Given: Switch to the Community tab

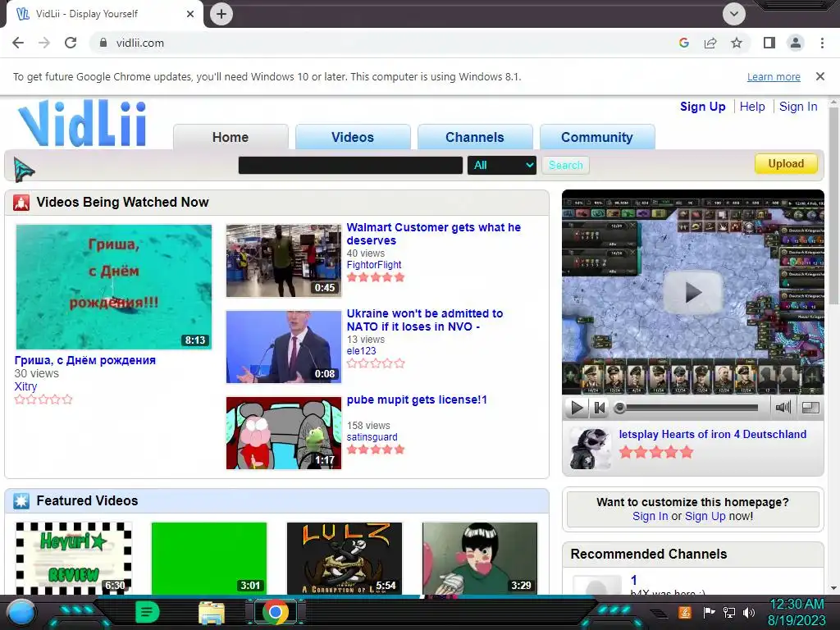Looking at the screenshot, I should click(597, 137).
